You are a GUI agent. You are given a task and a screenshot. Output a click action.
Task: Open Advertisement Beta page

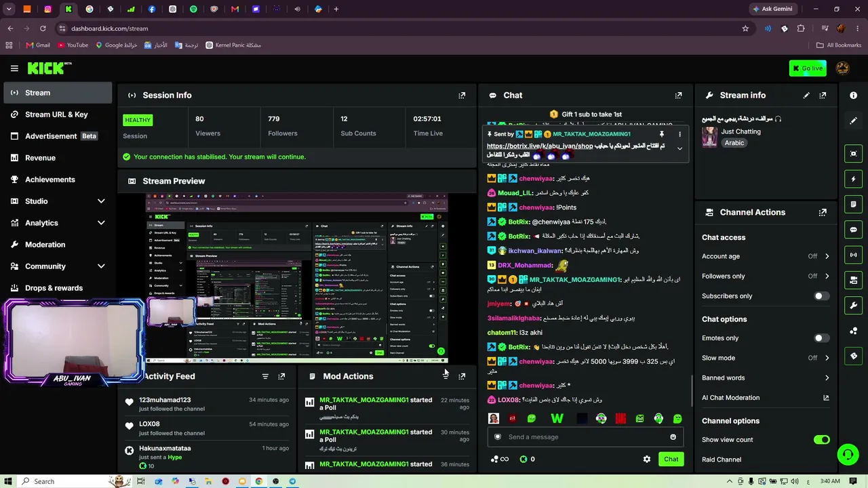(x=58, y=136)
